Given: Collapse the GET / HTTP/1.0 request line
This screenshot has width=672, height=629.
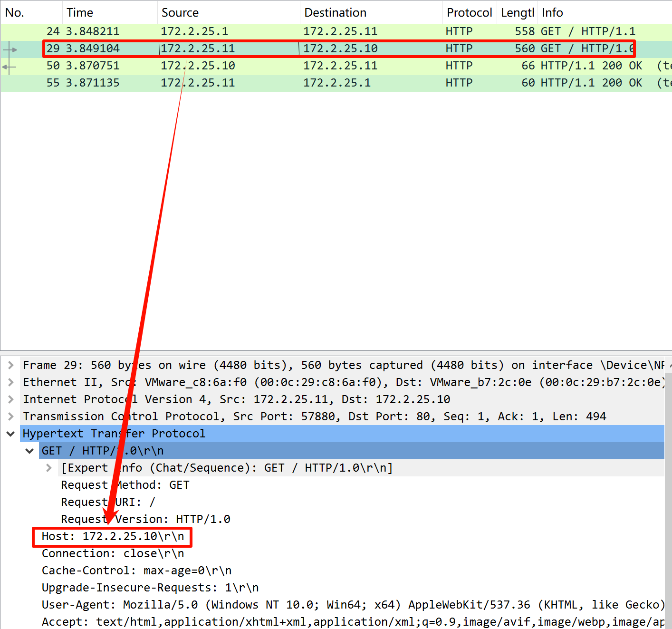Looking at the screenshot, I should coord(29,451).
